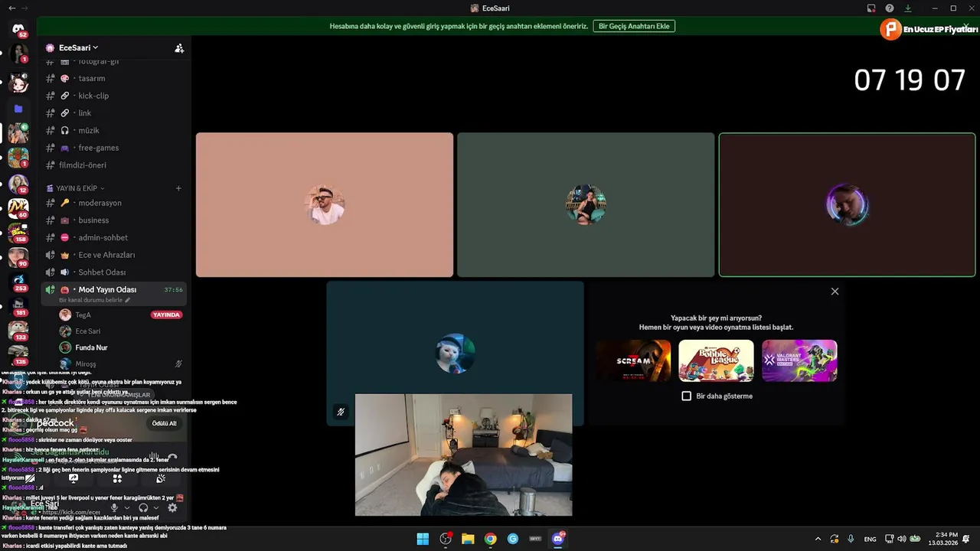Image resolution: width=980 pixels, height=551 pixels.
Task: Join Sohbet Odası voice channel
Action: coord(114,272)
